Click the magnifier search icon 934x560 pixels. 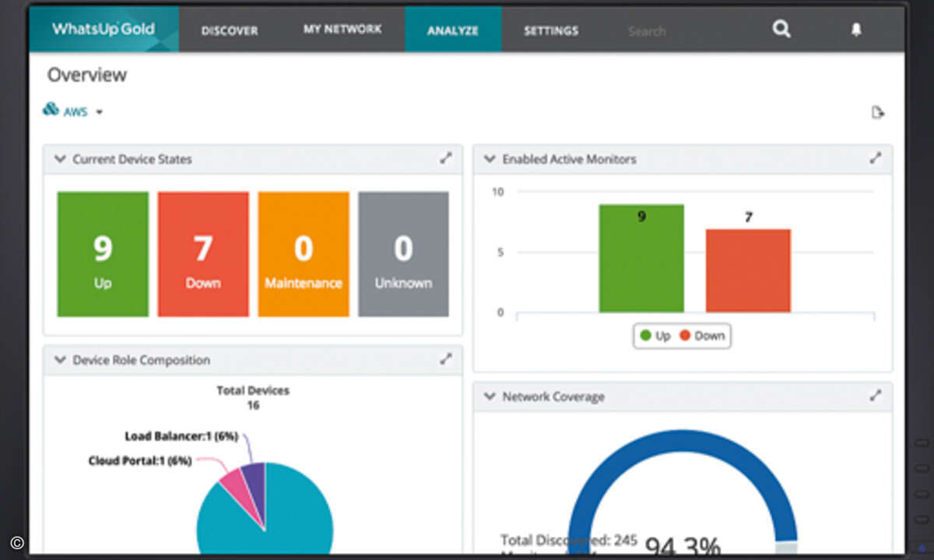781,30
